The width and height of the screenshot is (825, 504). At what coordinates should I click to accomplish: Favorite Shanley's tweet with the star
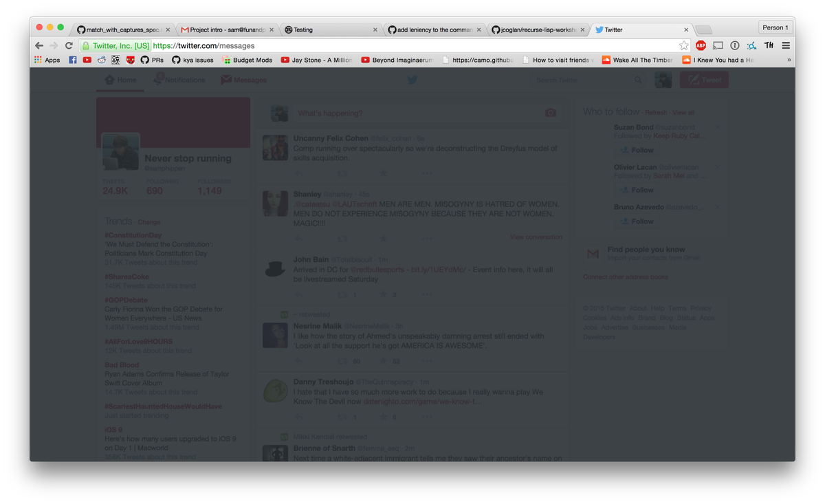(383, 239)
